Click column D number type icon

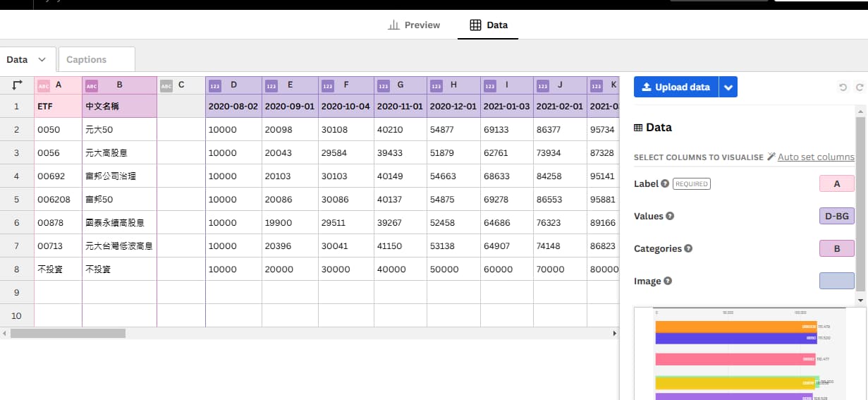[216, 86]
